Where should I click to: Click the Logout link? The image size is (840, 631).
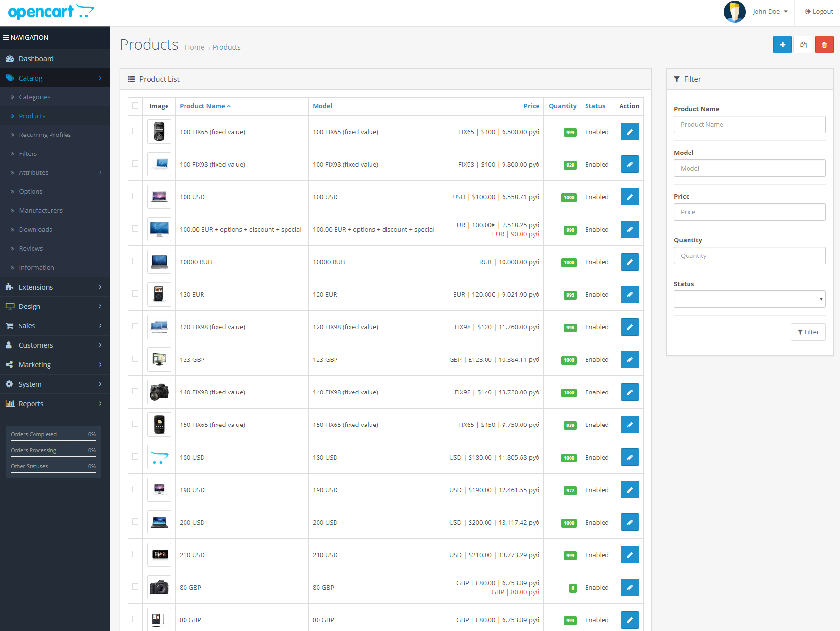(819, 12)
